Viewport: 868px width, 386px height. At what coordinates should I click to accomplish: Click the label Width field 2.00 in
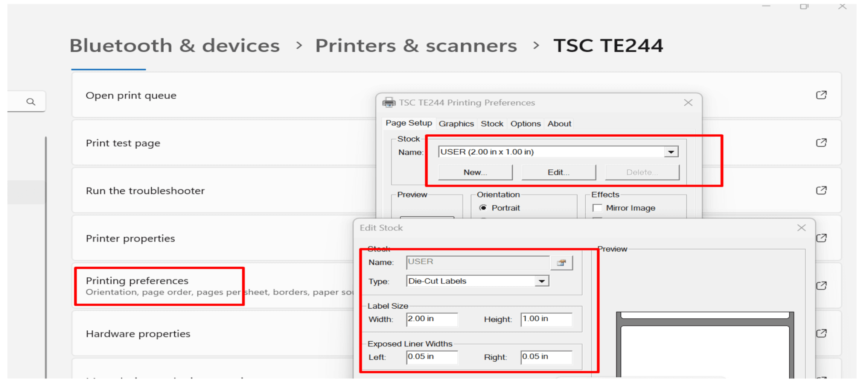432,319
